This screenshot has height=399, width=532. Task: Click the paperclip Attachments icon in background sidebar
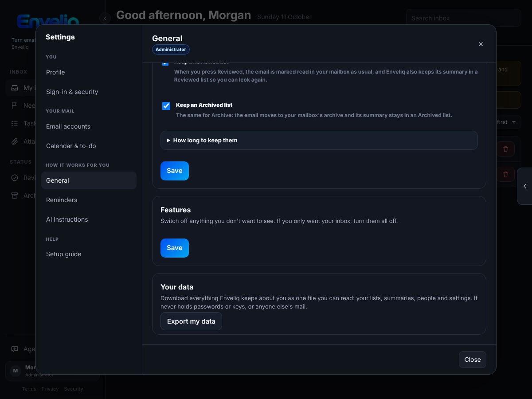[x=15, y=141]
